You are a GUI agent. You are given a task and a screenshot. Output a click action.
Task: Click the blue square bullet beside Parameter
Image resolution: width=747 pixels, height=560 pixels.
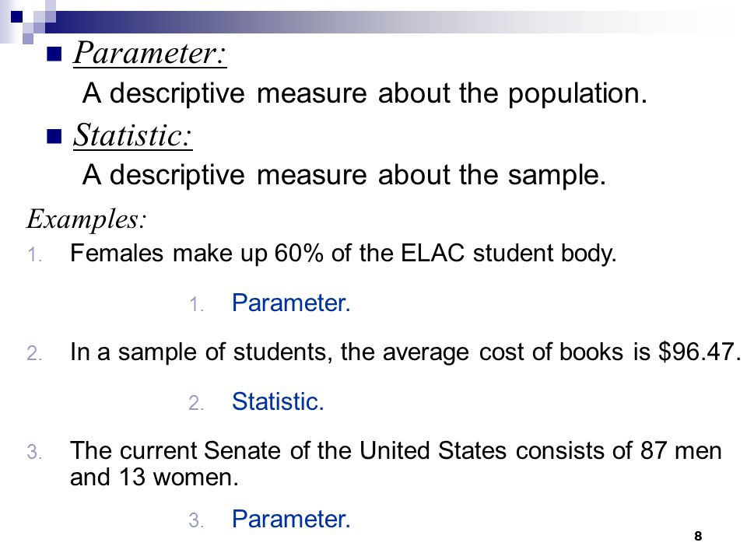click(x=54, y=54)
